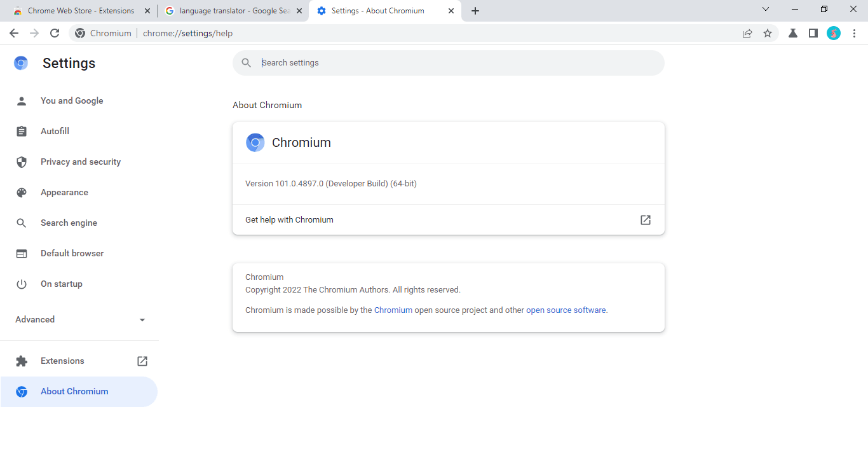The height and width of the screenshot is (463, 868).
Task: Open a new tab with plus button
Action: pos(475,11)
